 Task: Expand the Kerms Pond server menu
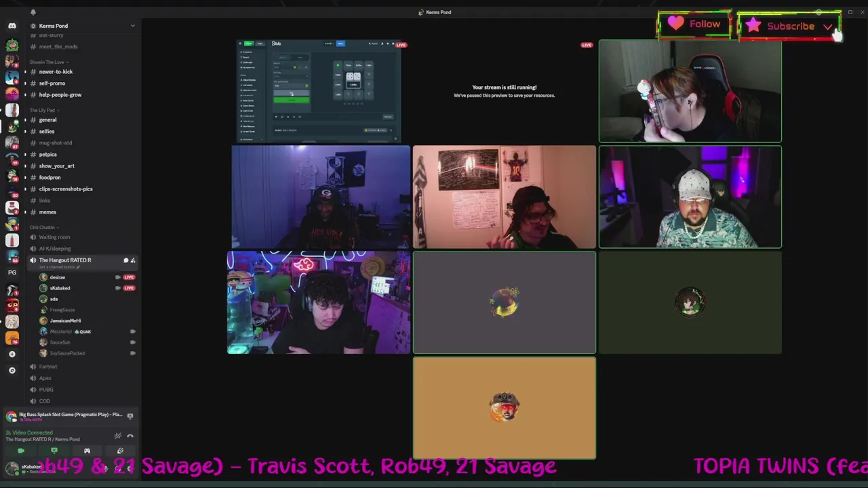pos(133,26)
